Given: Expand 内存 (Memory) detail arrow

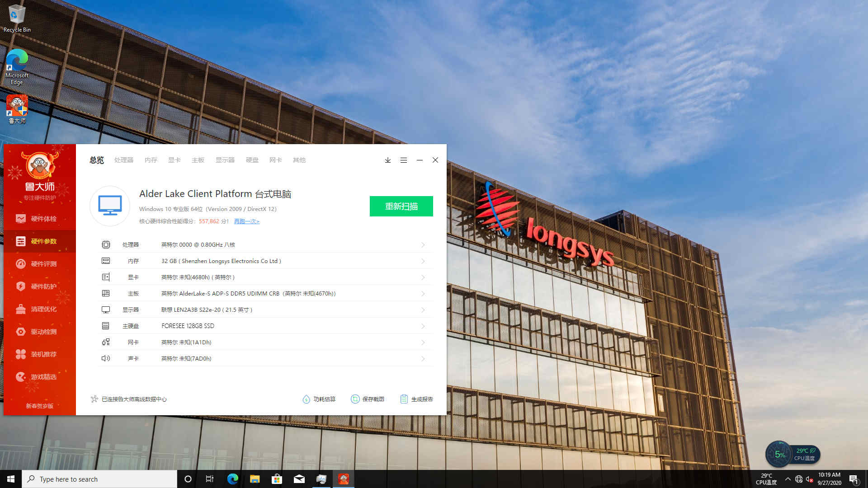Looking at the screenshot, I should (x=423, y=260).
